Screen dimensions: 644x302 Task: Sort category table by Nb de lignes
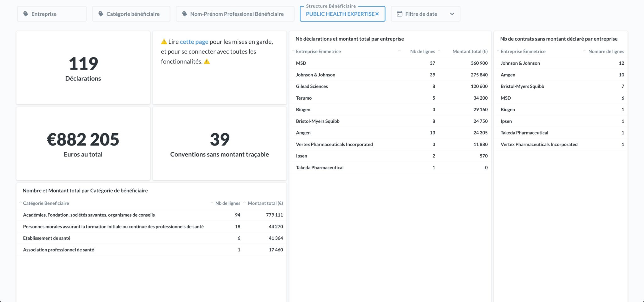point(228,203)
